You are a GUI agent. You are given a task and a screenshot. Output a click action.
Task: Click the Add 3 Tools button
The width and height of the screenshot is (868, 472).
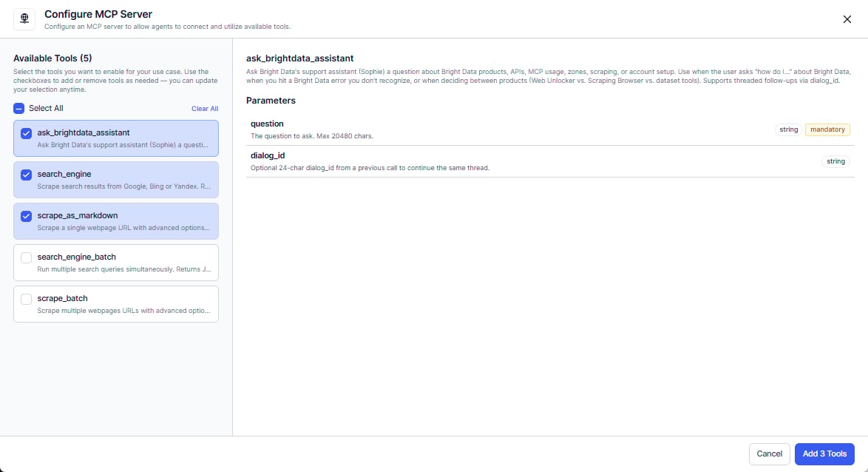[824, 454]
